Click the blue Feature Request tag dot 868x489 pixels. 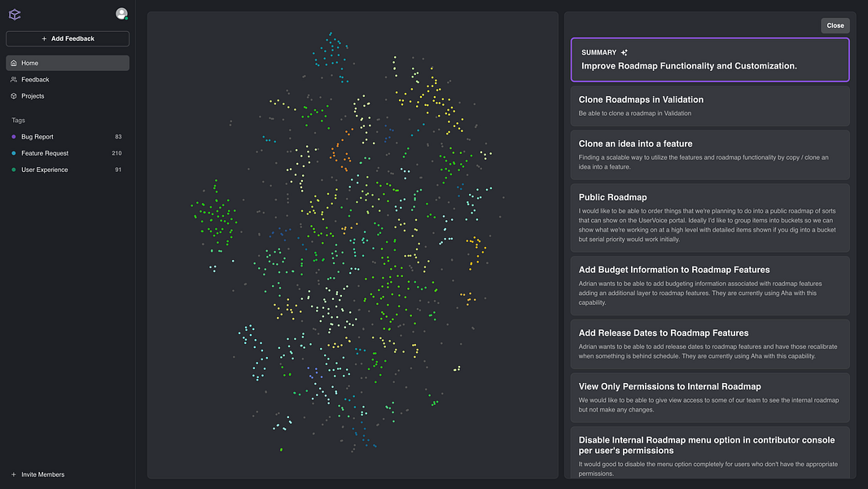pyautogui.click(x=14, y=153)
